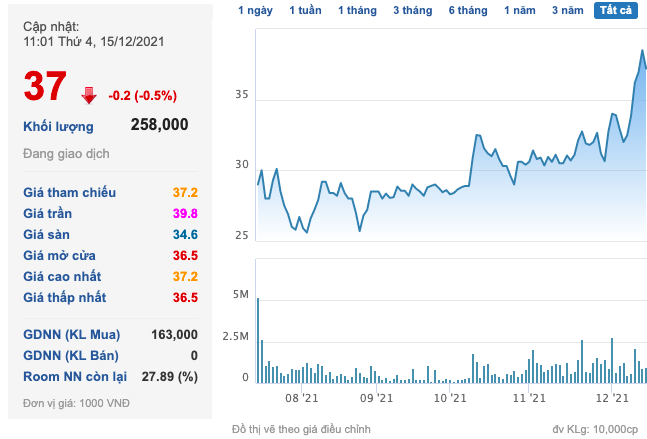Click the 'Khối lượng' label

coord(58,126)
